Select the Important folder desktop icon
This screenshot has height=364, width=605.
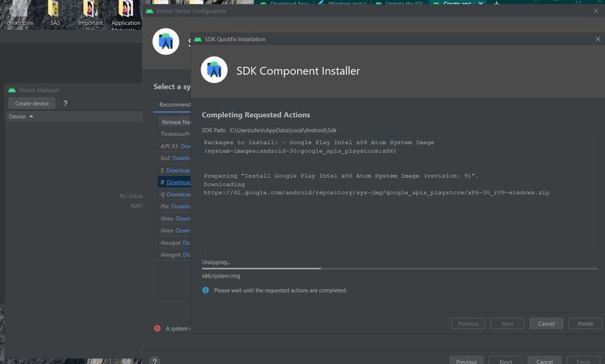tap(90, 14)
